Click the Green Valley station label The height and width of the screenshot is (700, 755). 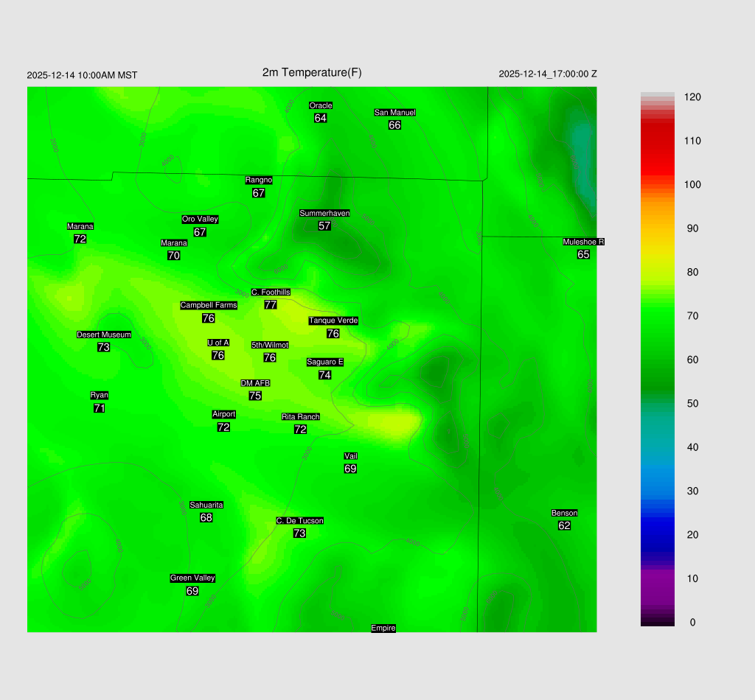[192, 578]
